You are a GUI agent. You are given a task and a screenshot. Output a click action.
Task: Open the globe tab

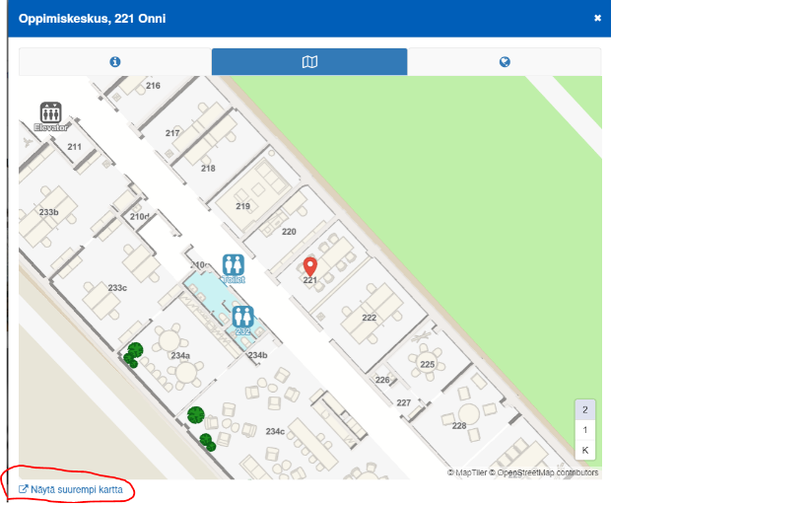[505, 62]
